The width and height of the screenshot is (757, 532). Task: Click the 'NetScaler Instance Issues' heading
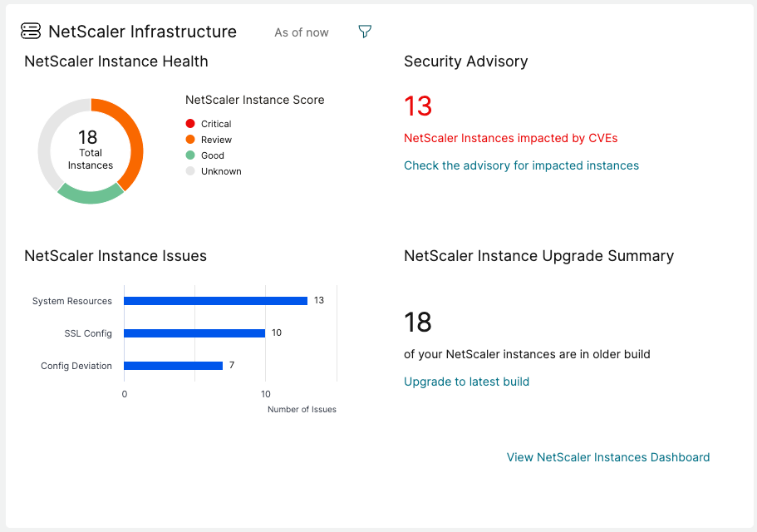click(116, 255)
